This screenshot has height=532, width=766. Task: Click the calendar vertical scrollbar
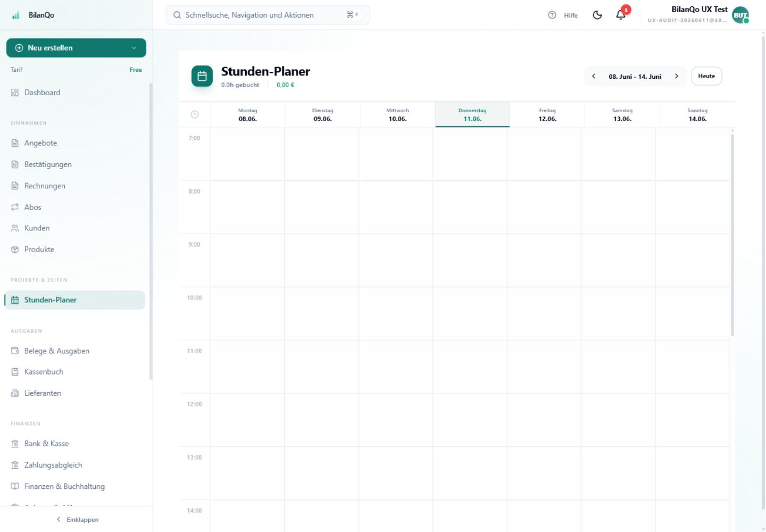point(732,235)
